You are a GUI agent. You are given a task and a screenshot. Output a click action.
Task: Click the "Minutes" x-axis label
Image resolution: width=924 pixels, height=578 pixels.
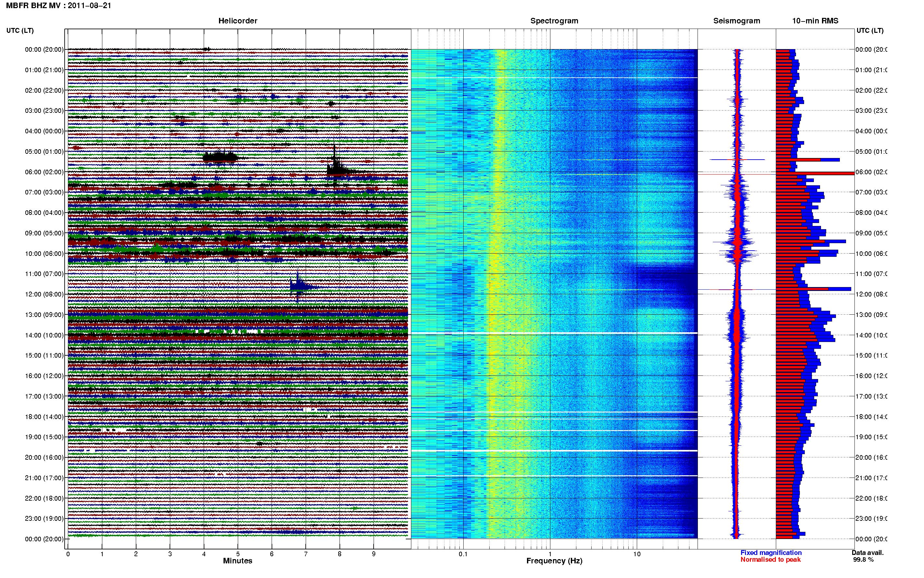pos(237,561)
